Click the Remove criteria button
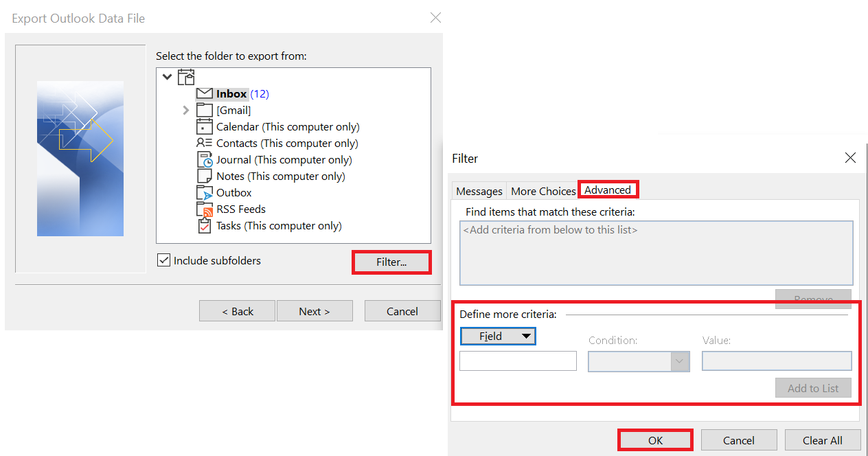Viewport: 868px width, 456px height. point(813,299)
